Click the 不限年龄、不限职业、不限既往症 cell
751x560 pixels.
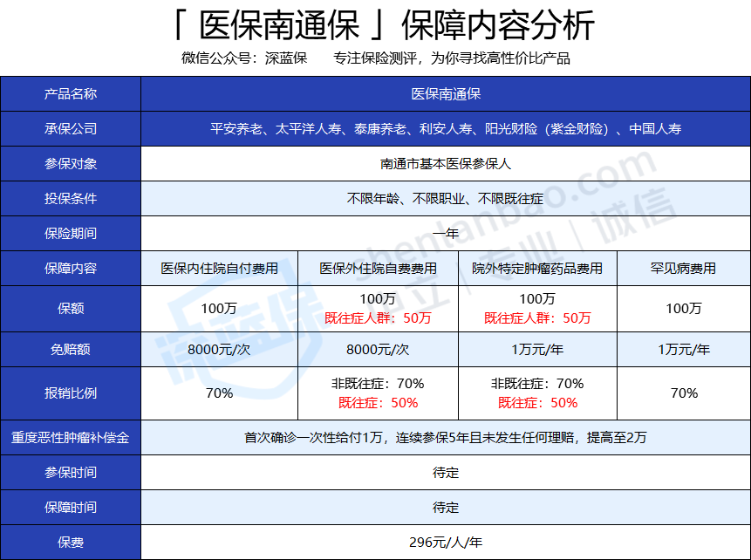[445, 198]
